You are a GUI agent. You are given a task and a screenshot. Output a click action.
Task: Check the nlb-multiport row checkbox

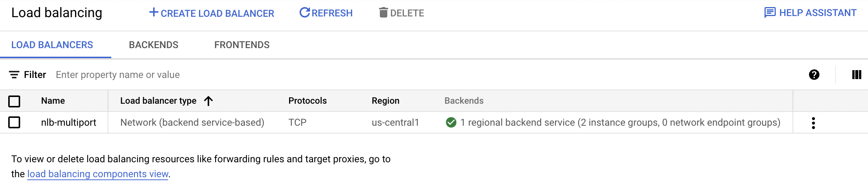[14, 122]
